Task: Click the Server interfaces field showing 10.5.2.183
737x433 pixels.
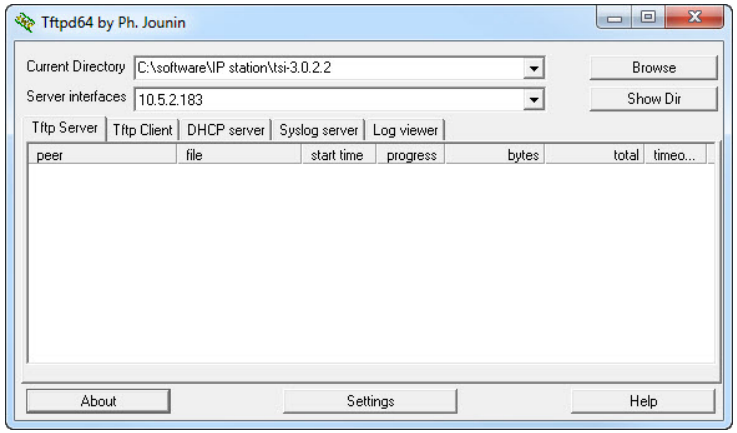Action: point(339,99)
